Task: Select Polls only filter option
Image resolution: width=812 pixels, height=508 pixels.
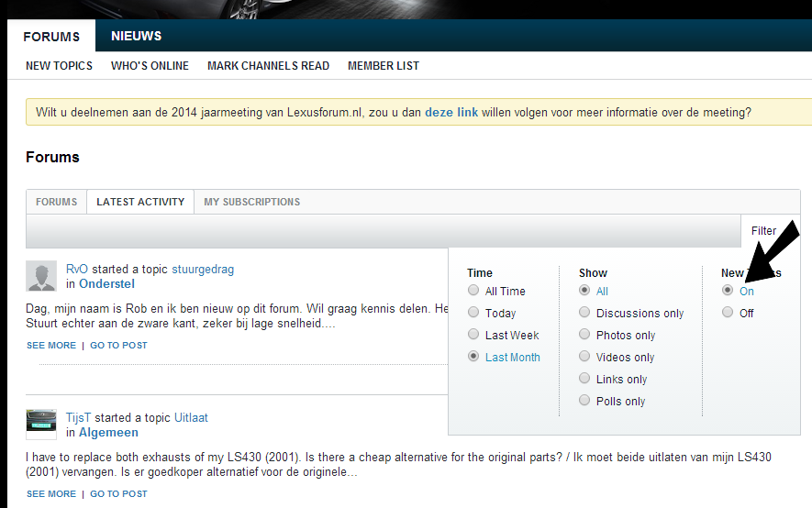Action: (584, 401)
